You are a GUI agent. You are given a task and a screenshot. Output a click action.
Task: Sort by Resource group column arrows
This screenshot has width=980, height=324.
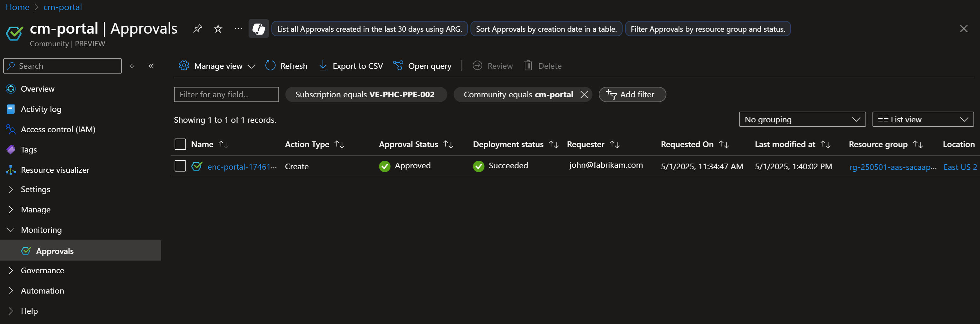click(x=918, y=144)
